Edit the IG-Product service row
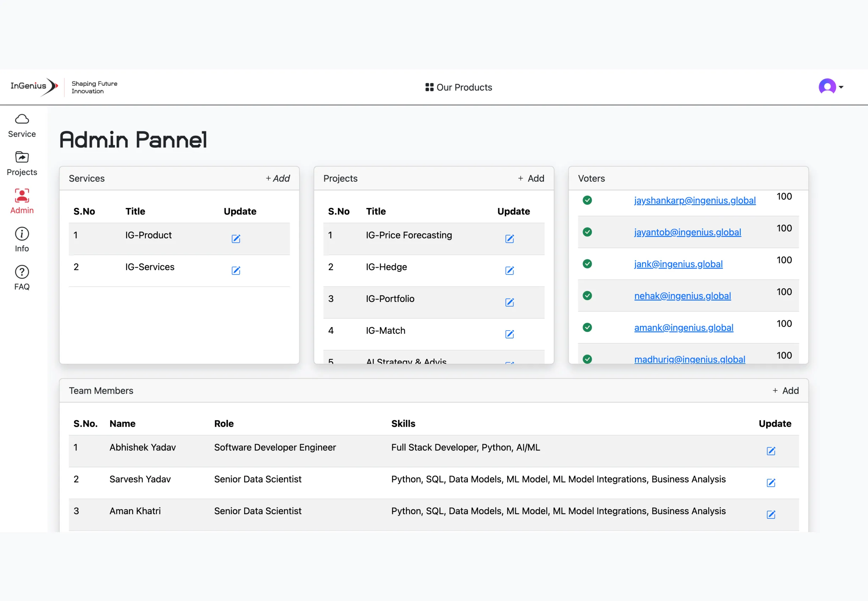868x601 pixels. [x=236, y=239]
